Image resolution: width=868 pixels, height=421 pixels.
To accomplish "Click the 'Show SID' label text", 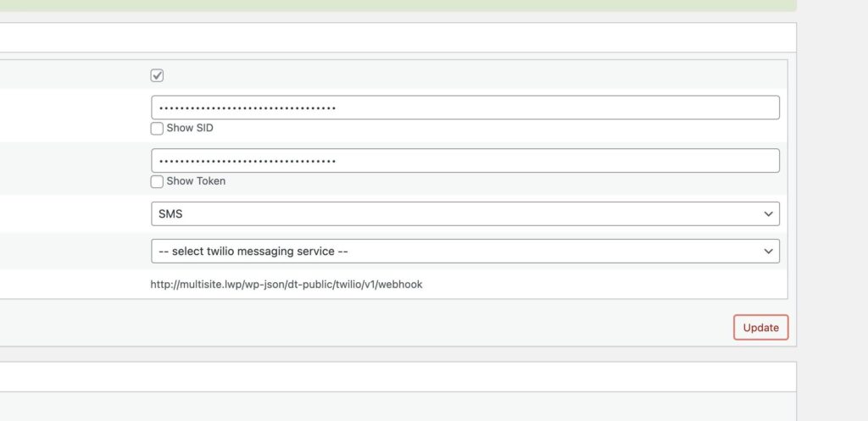I will point(190,129).
